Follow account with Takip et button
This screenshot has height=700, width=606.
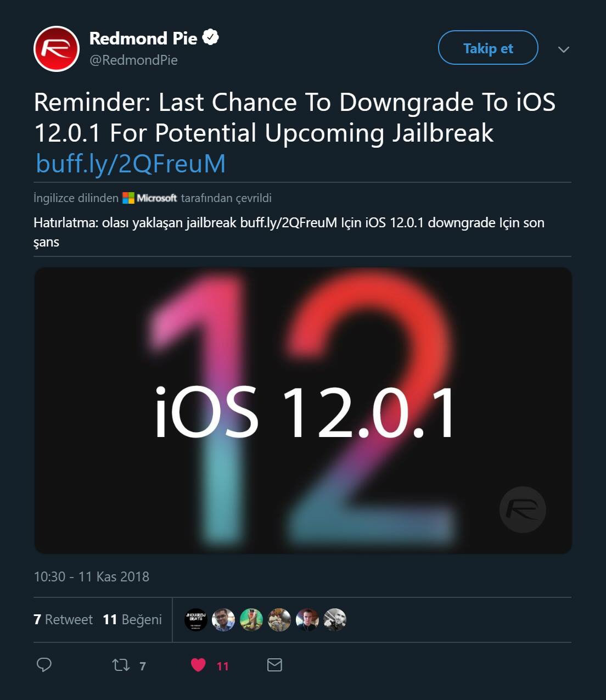[x=488, y=48]
